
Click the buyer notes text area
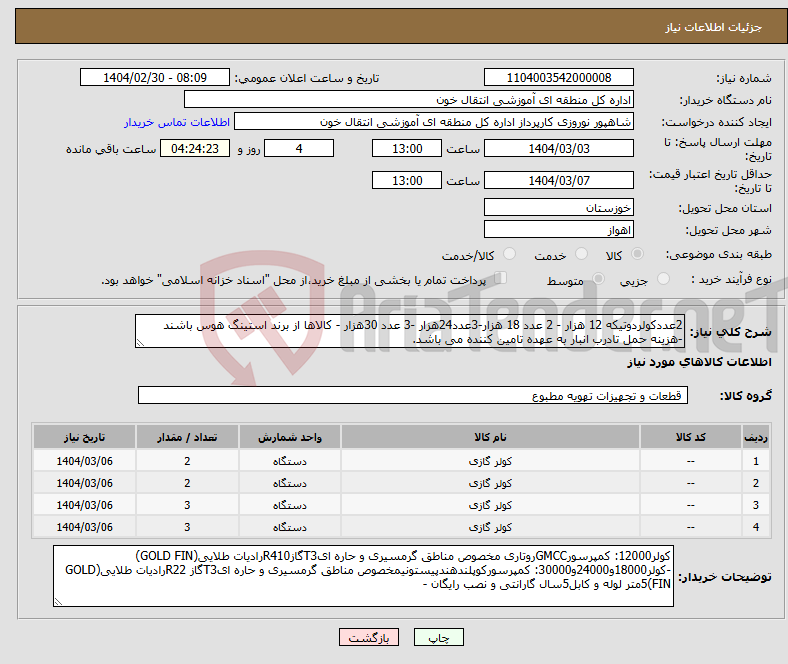[363, 576]
